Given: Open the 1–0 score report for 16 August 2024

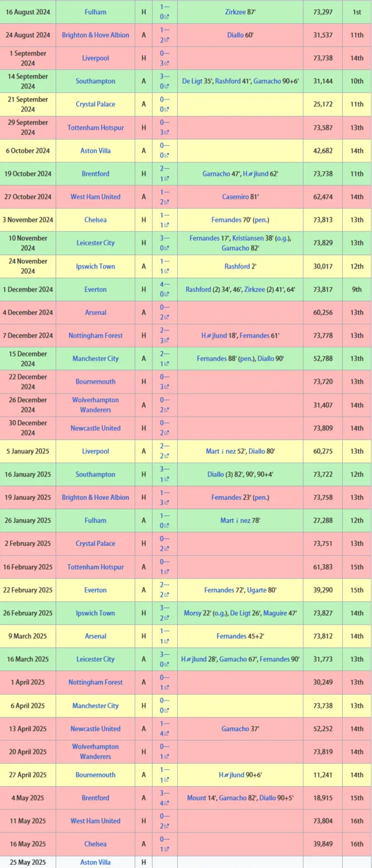Looking at the screenshot, I should (x=165, y=12).
